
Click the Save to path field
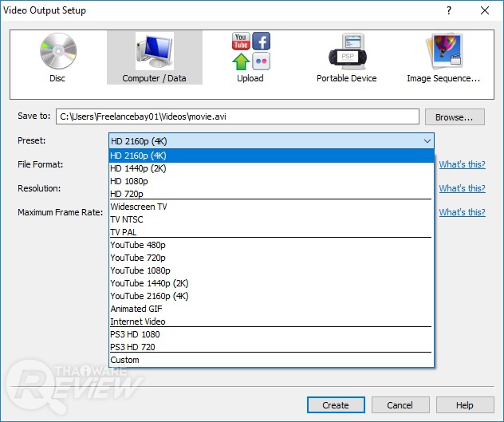point(238,116)
